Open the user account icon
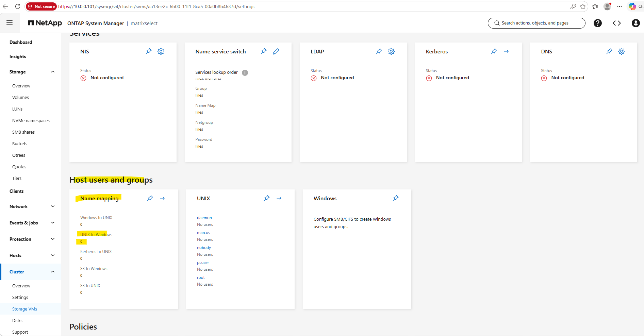 coord(635,23)
